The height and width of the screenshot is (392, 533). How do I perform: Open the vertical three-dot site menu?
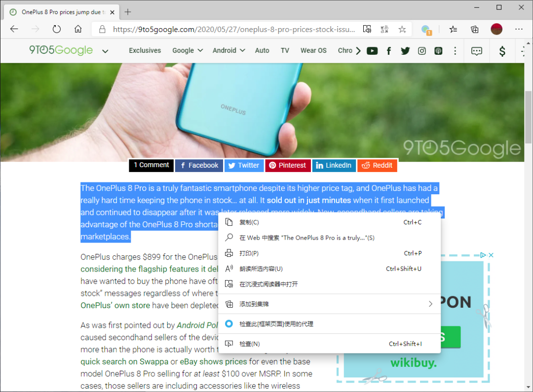coord(455,51)
